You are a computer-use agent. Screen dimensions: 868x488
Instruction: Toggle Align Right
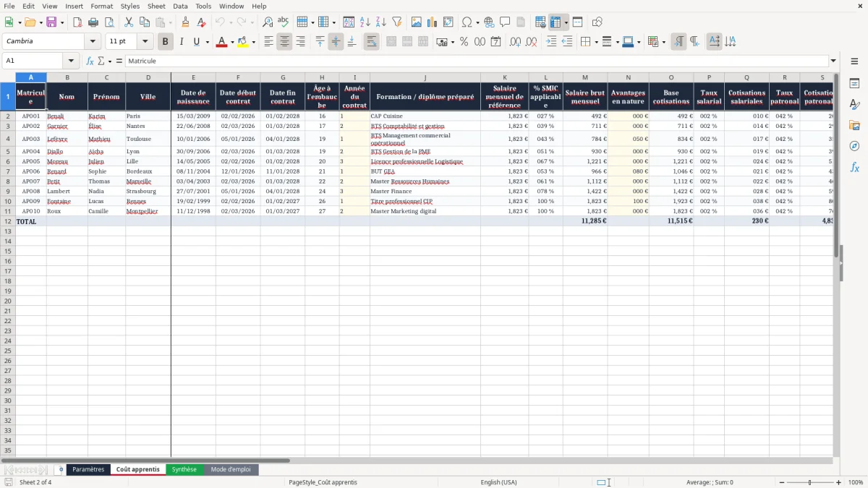pos(300,42)
